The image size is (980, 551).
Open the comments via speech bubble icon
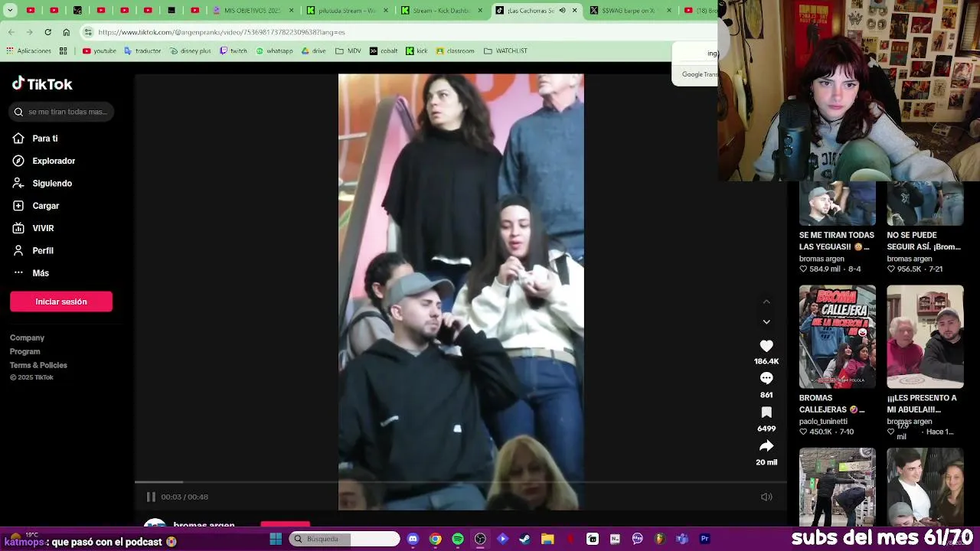[x=766, y=378]
